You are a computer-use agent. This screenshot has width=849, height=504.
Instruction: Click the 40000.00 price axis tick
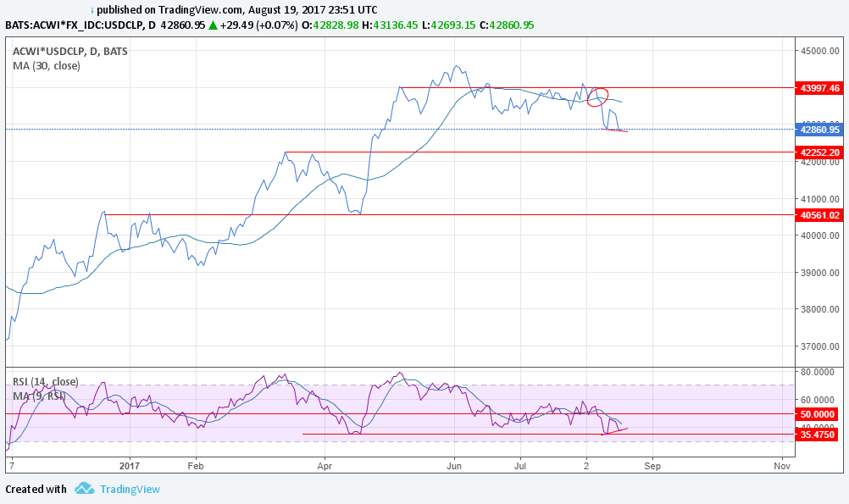click(x=819, y=235)
